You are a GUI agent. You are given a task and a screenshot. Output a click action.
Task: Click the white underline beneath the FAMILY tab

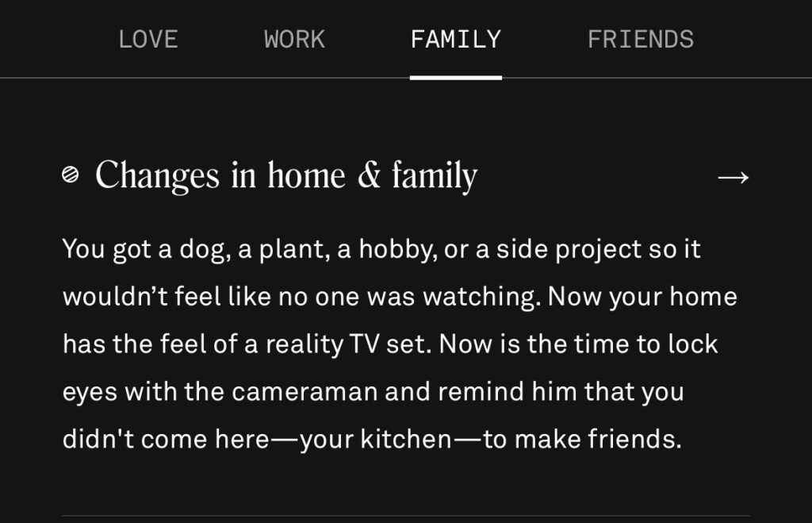click(455, 78)
